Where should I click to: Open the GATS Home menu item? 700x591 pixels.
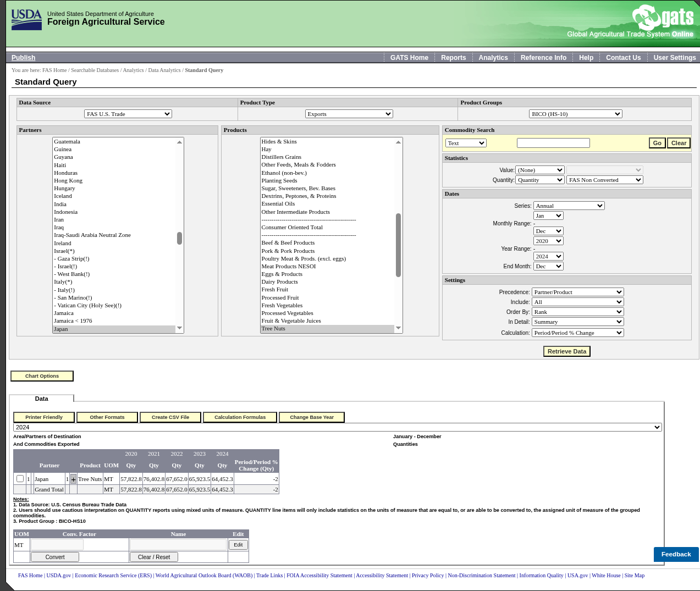pos(409,58)
